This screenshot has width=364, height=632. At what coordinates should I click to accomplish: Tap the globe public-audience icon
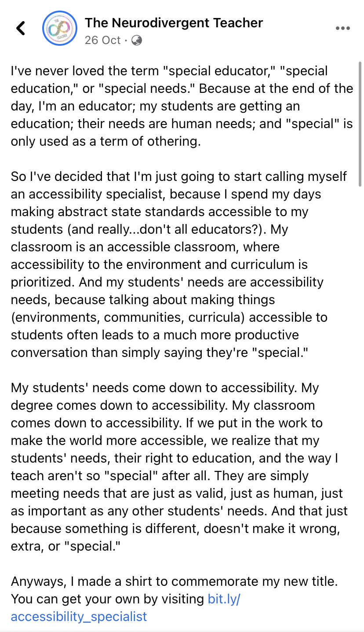pyautogui.click(x=137, y=40)
